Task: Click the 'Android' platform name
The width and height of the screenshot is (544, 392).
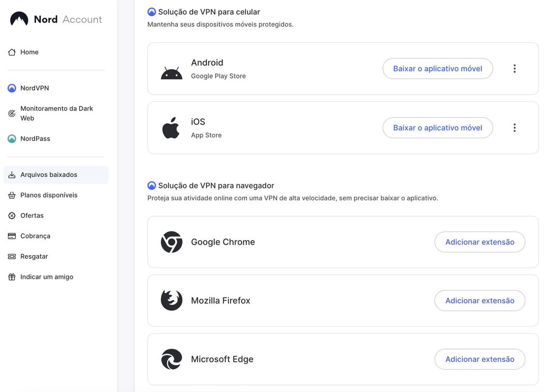Action: [x=207, y=63]
